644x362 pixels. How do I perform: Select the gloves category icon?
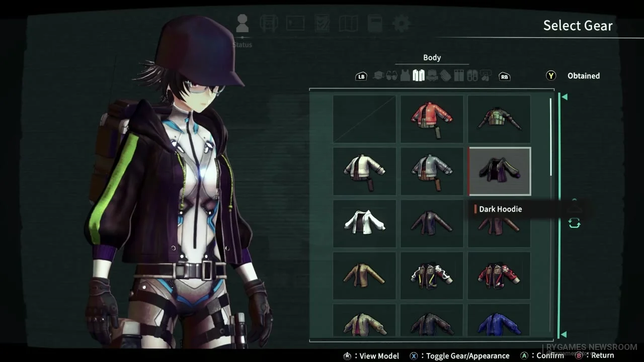pos(445,76)
